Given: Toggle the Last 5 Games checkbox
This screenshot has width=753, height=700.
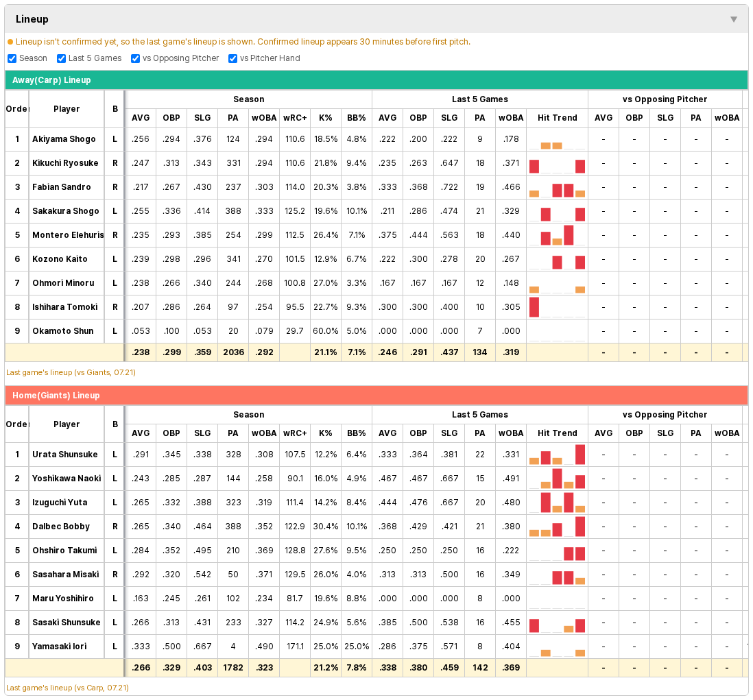Looking at the screenshot, I should pyautogui.click(x=62, y=58).
